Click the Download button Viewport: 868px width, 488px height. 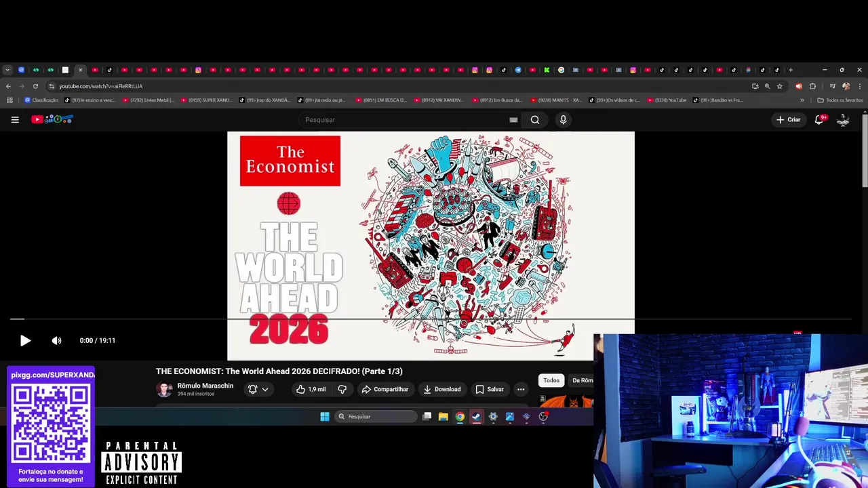pyautogui.click(x=441, y=389)
